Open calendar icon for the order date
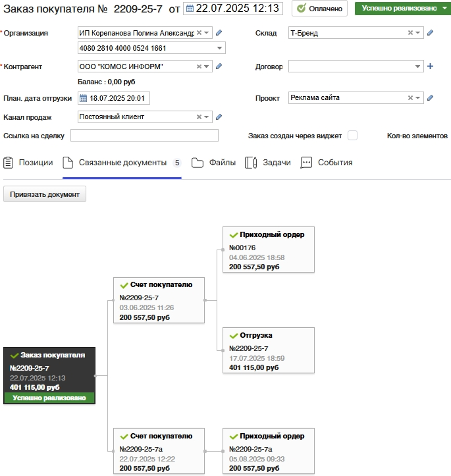451x476 pixels. pos(190,9)
